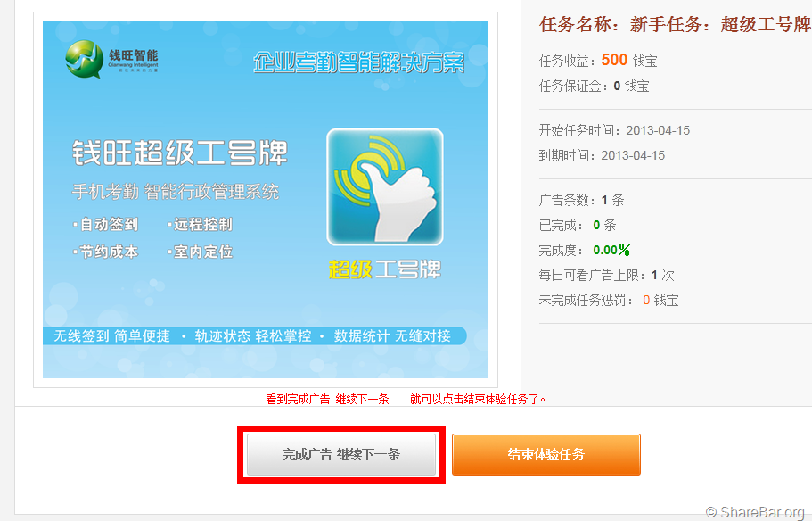This screenshot has height=521, width=812.
Task: Click the 完成度 0.00% progress value
Action: click(x=611, y=250)
